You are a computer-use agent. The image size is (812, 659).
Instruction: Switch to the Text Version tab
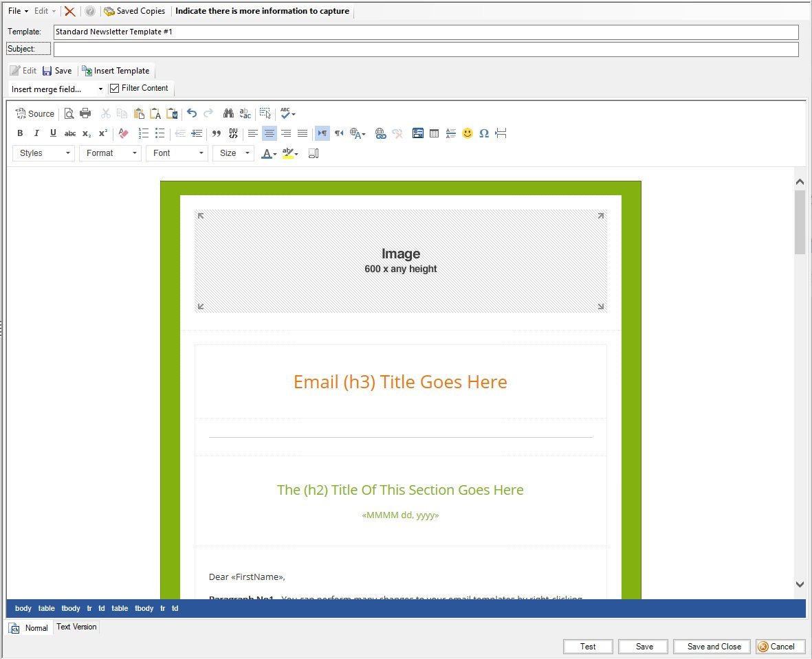pos(76,627)
